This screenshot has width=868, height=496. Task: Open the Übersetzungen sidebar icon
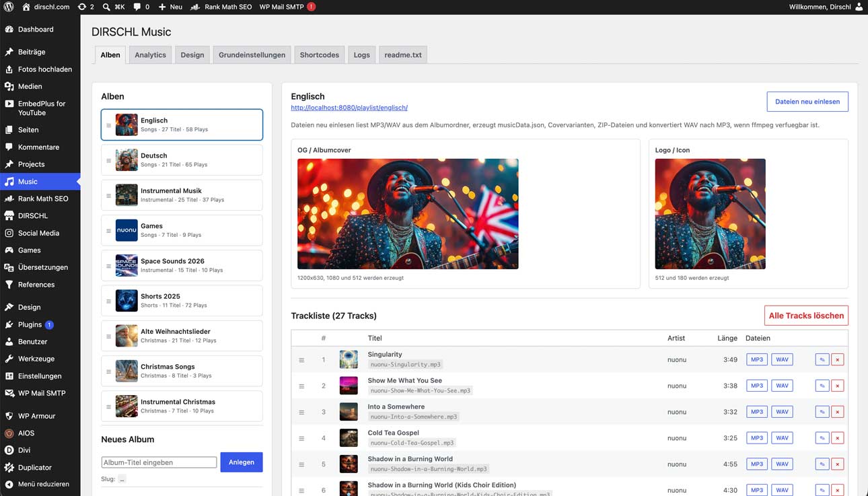pyautogui.click(x=9, y=267)
